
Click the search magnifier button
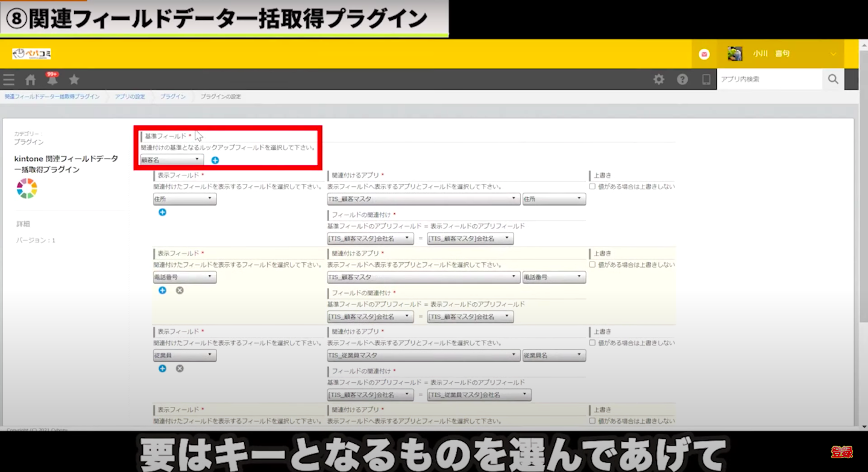point(833,80)
